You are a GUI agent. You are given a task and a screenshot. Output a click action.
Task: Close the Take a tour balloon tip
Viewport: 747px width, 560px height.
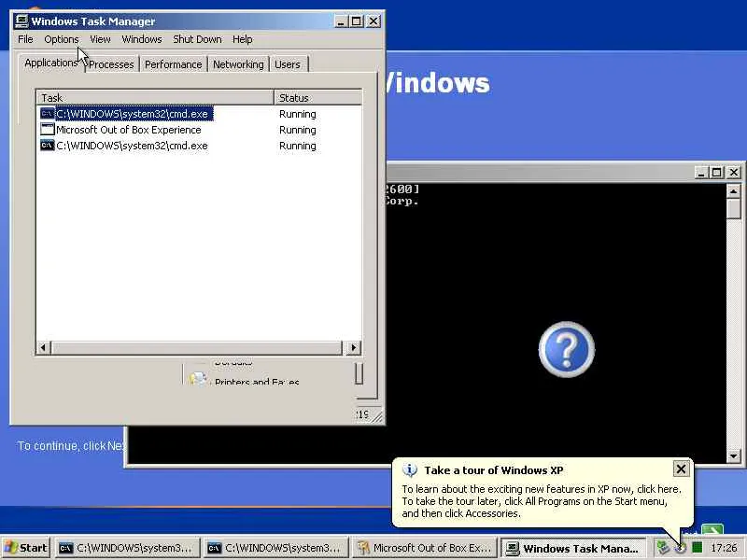point(682,469)
